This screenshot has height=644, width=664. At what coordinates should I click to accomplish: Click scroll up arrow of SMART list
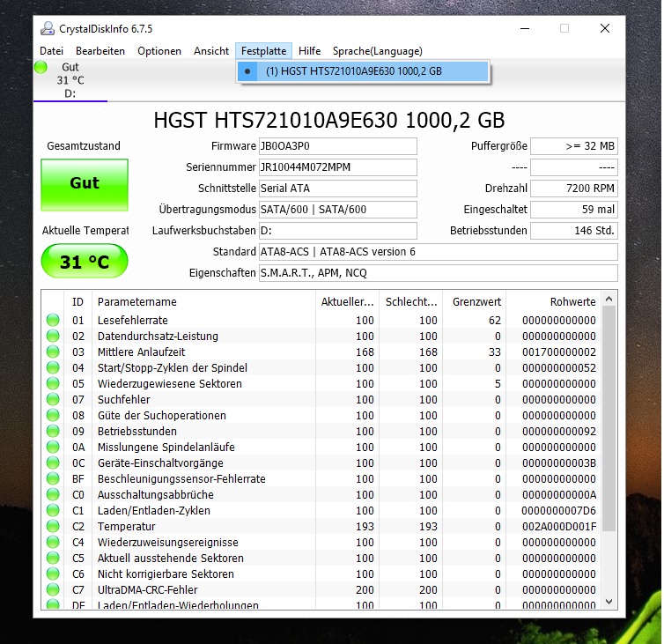[x=609, y=300]
